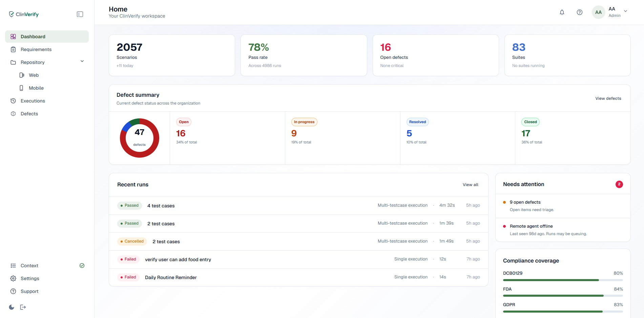Click the Requirements clipboard icon
Viewport: 644px width, 318px height.
[13, 49]
